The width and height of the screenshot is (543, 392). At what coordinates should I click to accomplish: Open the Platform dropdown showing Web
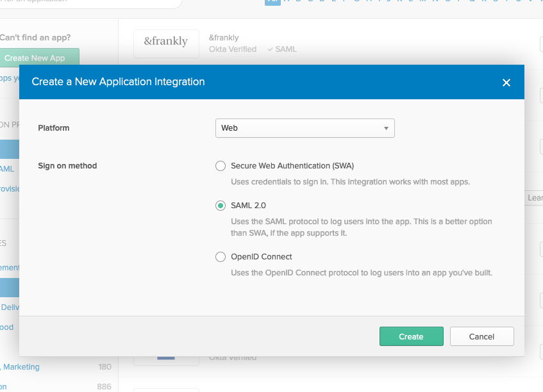(305, 128)
